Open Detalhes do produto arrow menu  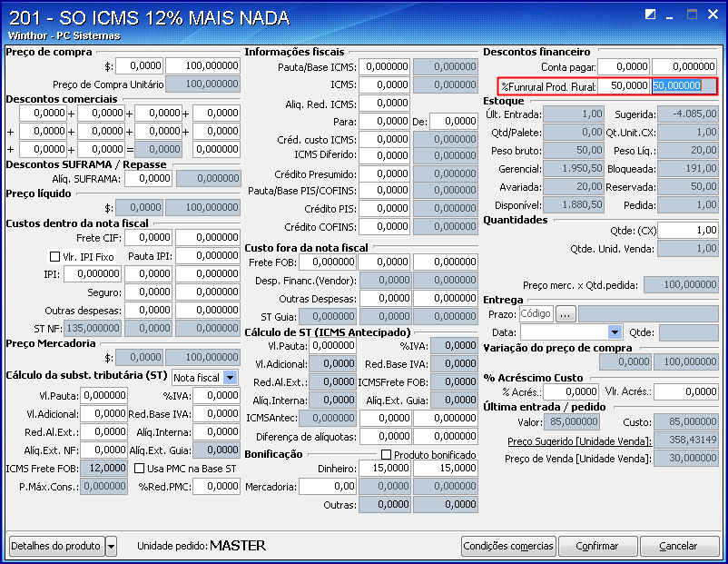point(111,546)
